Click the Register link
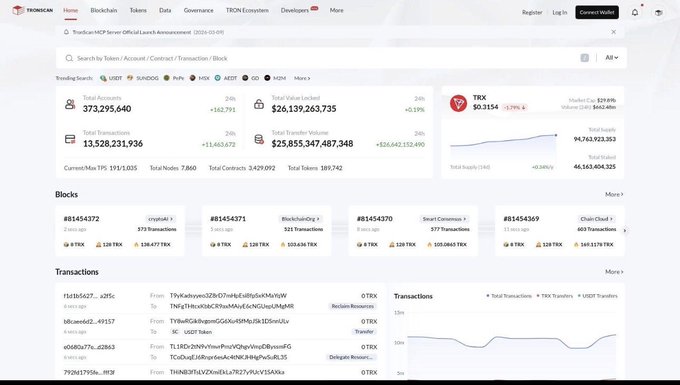This screenshot has width=680, height=385. (x=532, y=12)
